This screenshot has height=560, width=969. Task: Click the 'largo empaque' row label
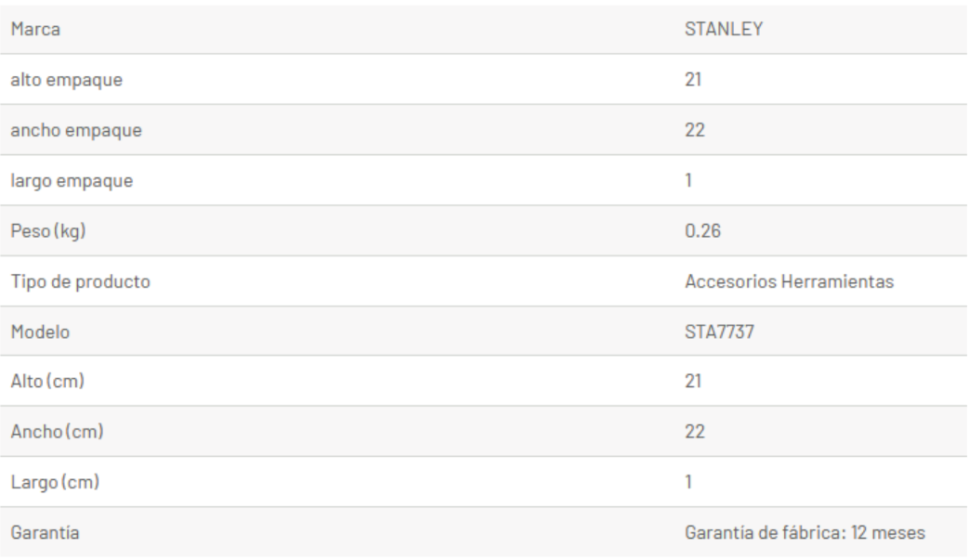tap(72, 180)
